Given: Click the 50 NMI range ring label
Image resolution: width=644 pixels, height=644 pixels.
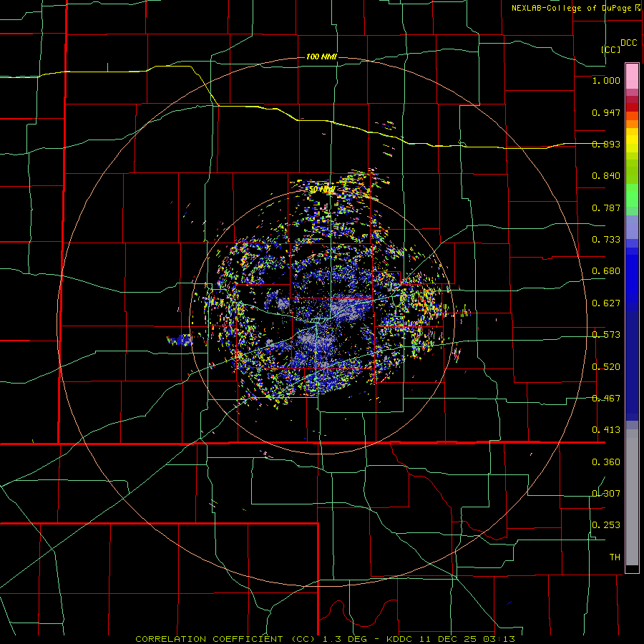Looking at the screenshot, I should point(321,190).
